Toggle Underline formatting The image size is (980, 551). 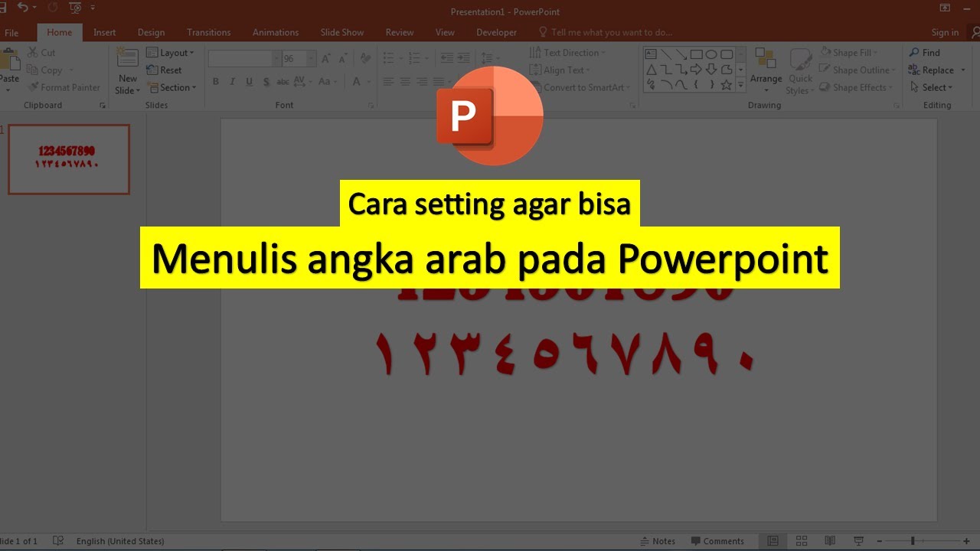(x=250, y=82)
